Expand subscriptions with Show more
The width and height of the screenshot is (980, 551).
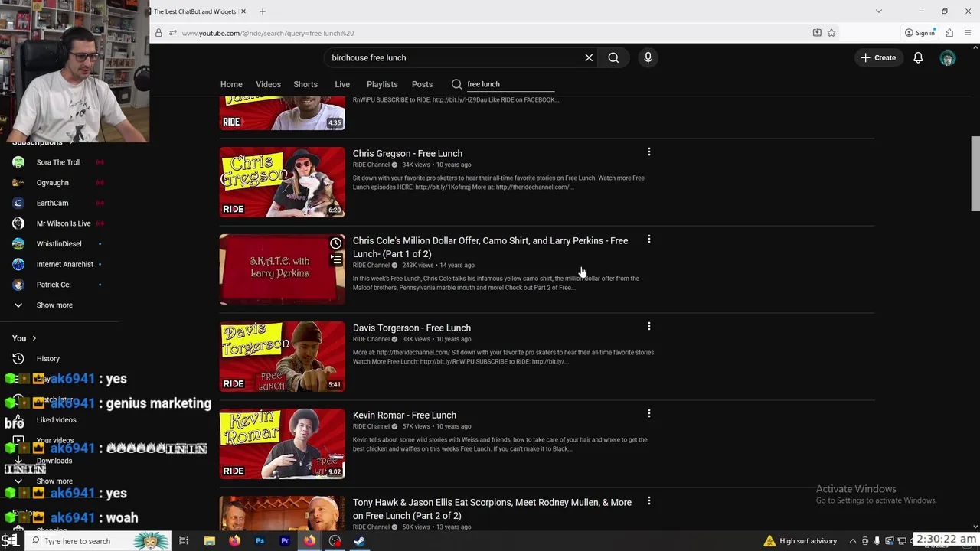click(54, 305)
